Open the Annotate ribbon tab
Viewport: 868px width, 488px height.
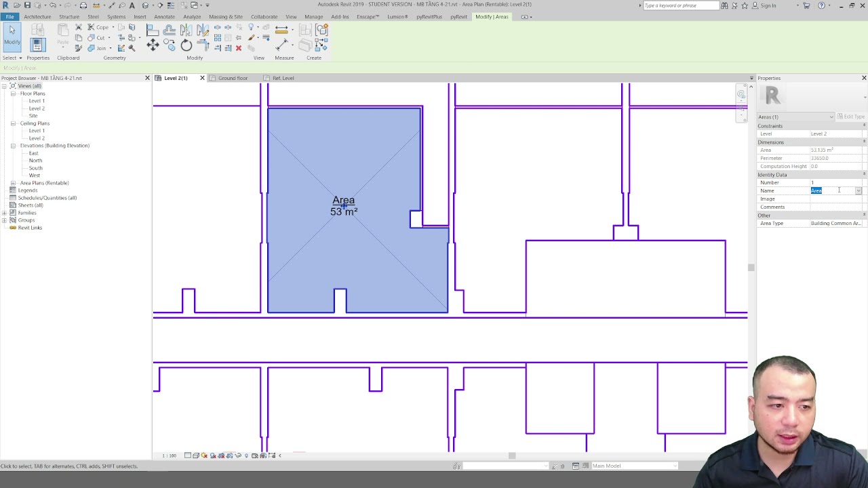pyautogui.click(x=164, y=17)
